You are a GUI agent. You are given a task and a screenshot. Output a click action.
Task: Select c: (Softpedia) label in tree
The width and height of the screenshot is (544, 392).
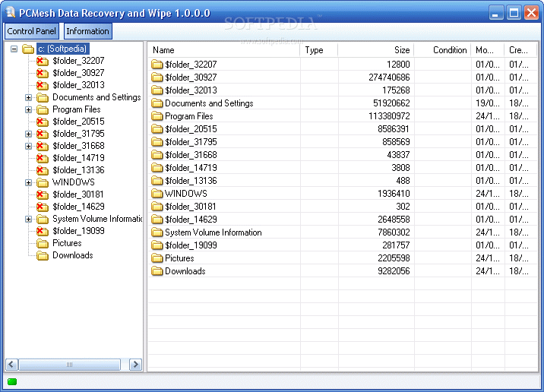(x=62, y=49)
